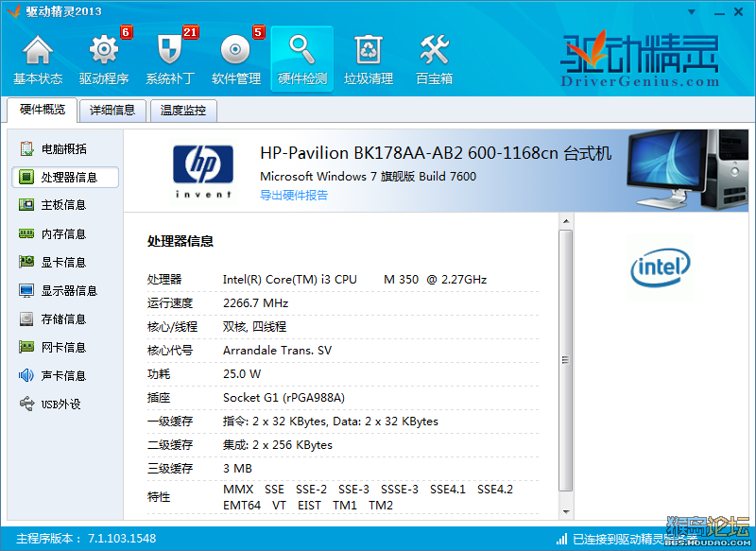Screen dimensions: 756x551
Task: Click the 存储信息 hard disk icon
Action: coord(26,319)
